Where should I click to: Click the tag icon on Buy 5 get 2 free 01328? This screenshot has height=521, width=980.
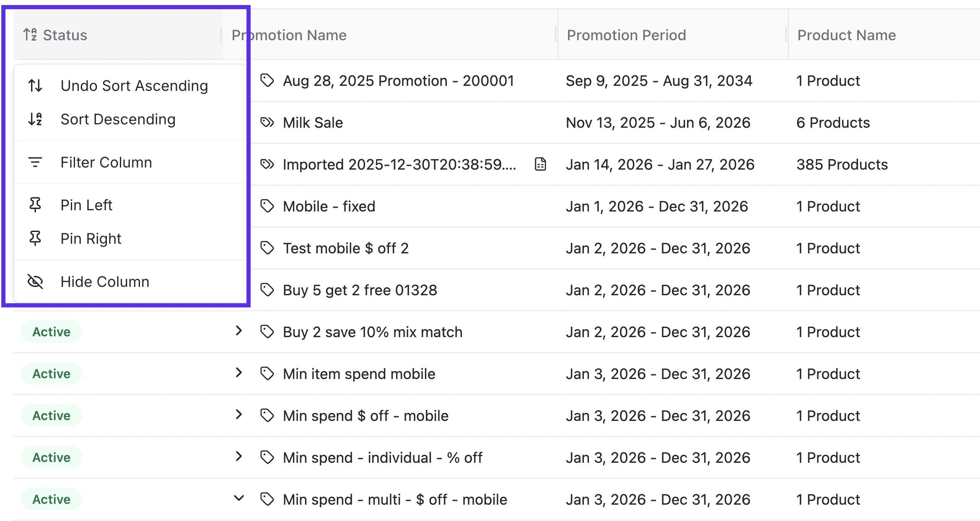(267, 290)
